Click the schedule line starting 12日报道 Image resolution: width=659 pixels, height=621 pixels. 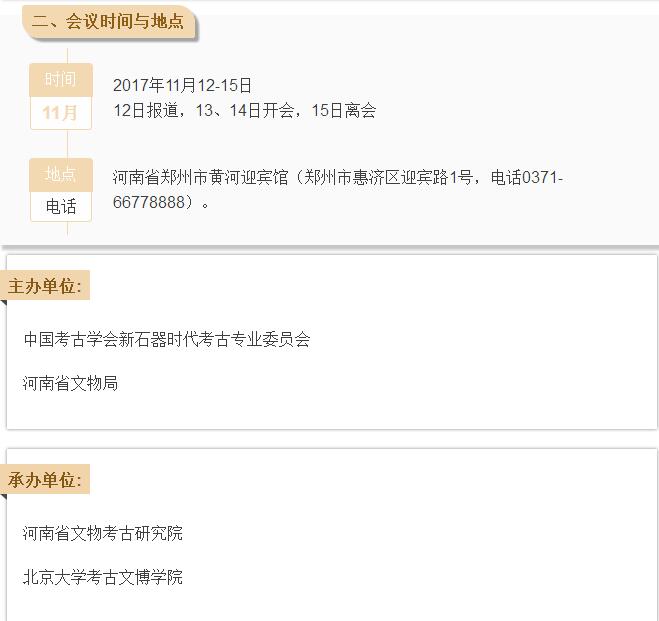244,110
